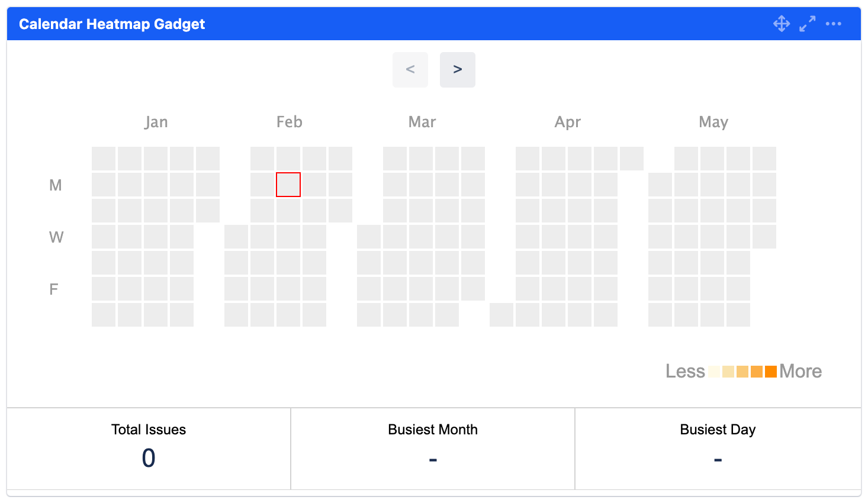The height and width of the screenshot is (503, 868).
Task: Click the Busiest Day statistic panel
Action: coord(718,449)
